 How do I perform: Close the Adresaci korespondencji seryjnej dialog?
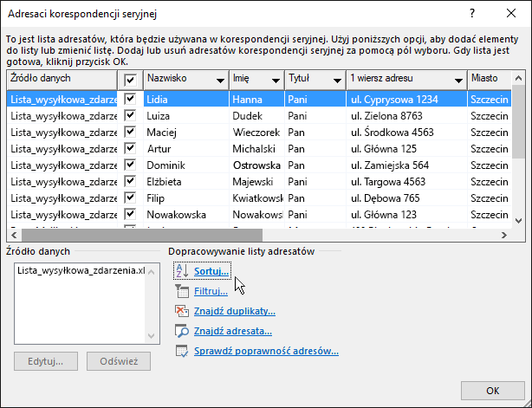click(x=511, y=13)
